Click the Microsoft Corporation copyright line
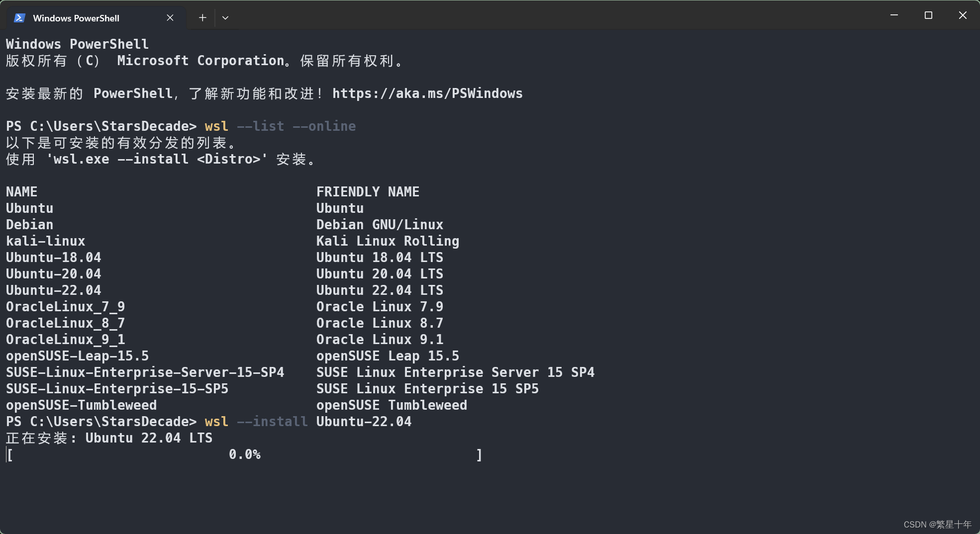 (205, 61)
